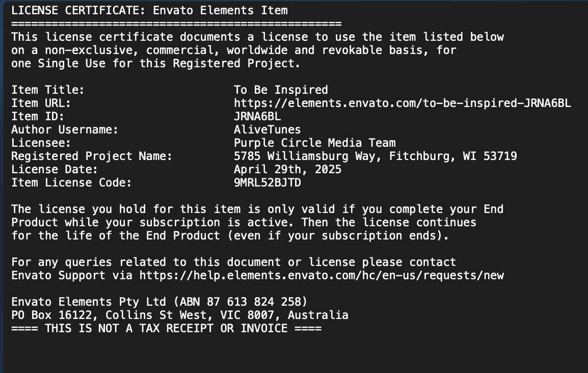Open the Envato Support request URL
This screenshot has width=588, height=373.
[x=322, y=276]
